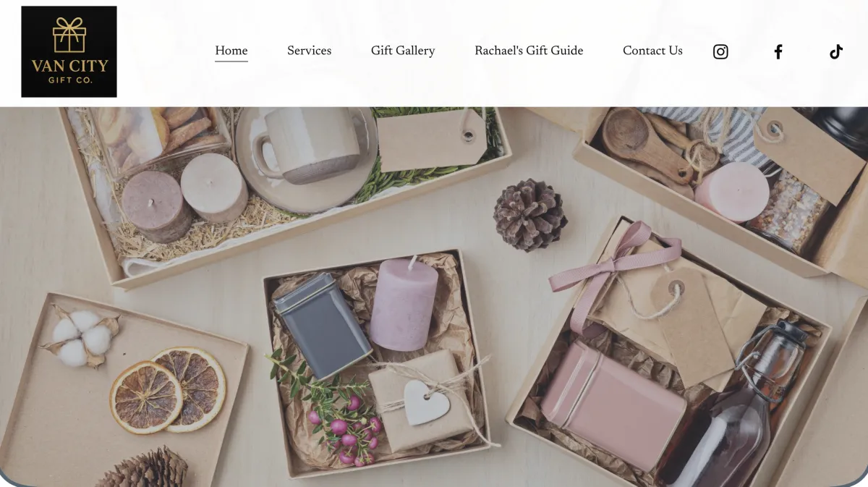Open the Contact Us link
The image size is (868, 487).
click(652, 51)
